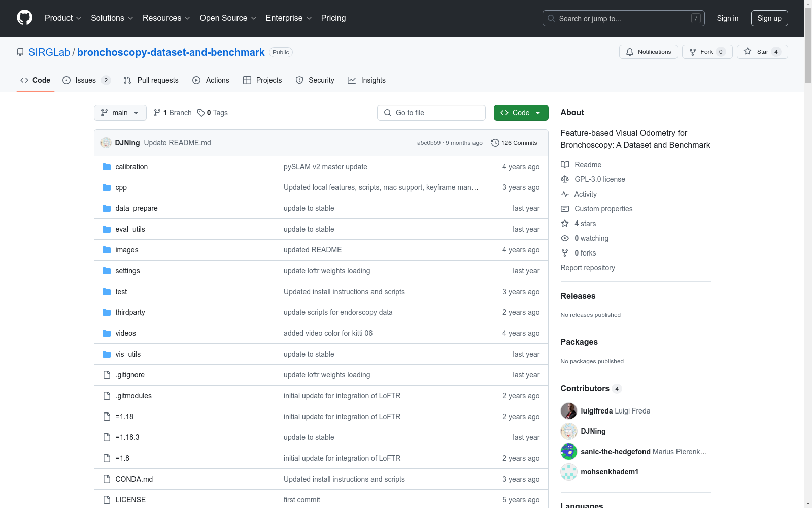
Task: Open the =1.18.3 file
Action: click(127, 437)
